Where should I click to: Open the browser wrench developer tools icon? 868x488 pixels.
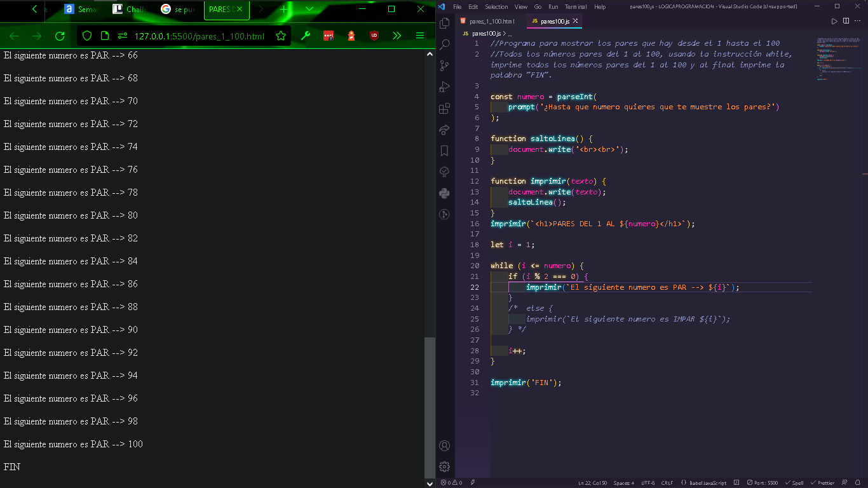point(306,36)
